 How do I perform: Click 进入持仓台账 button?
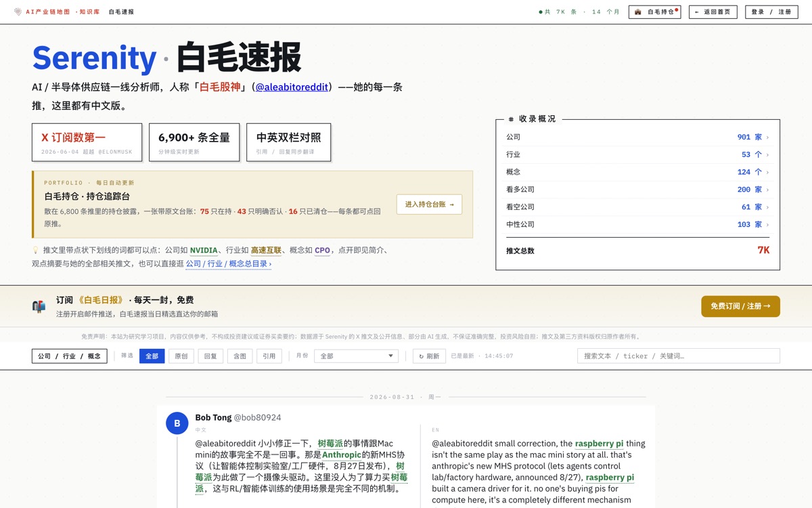pyautogui.click(x=429, y=204)
